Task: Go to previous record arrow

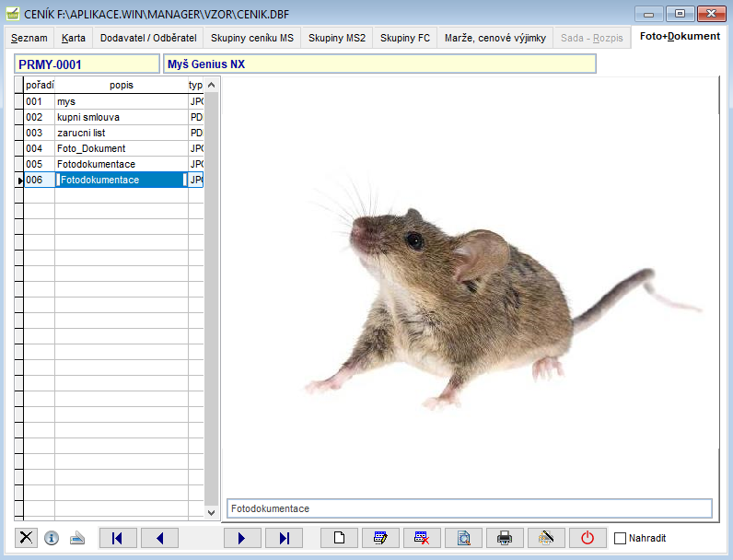Action: coord(159,538)
